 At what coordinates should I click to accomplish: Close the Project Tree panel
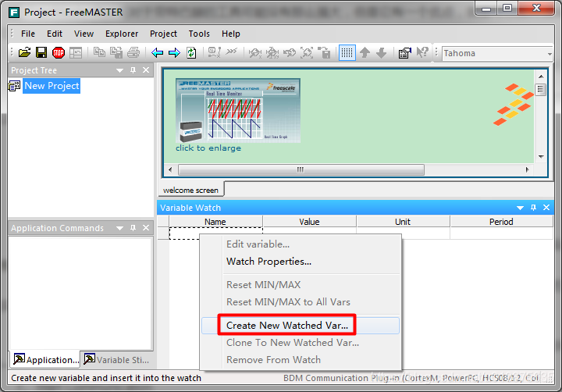point(146,70)
